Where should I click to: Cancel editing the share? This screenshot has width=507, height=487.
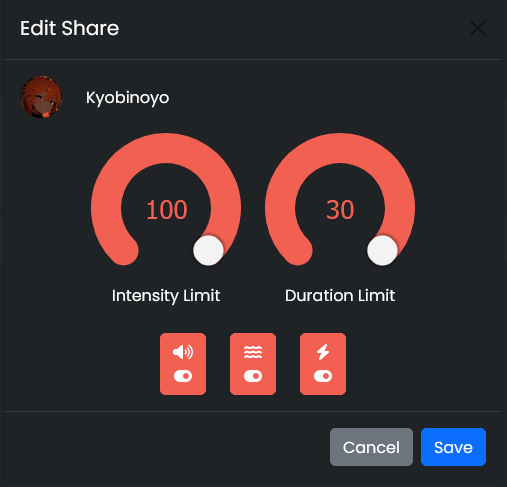pos(371,447)
